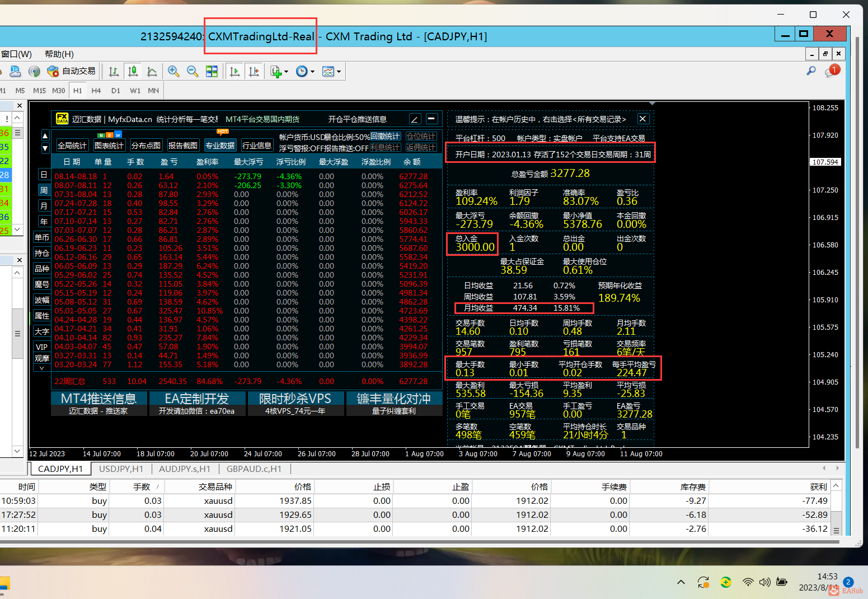This screenshot has height=599, width=868.
Task: Select the M15 timeframe
Action: click(x=39, y=91)
